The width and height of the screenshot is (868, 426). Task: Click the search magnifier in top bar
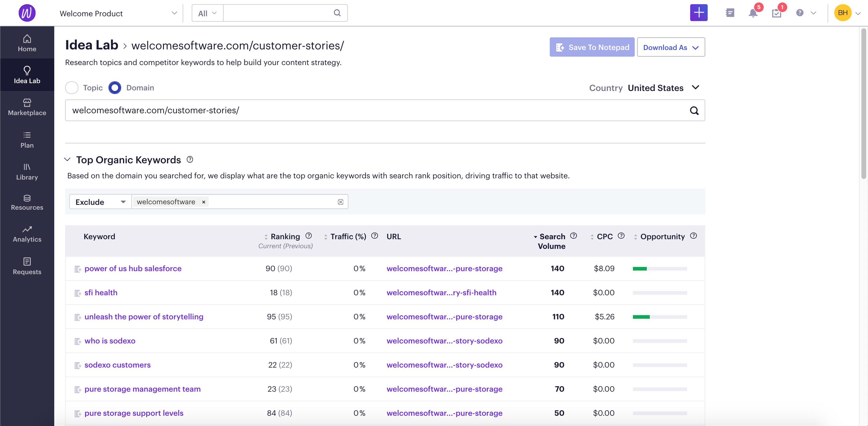coord(337,13)
